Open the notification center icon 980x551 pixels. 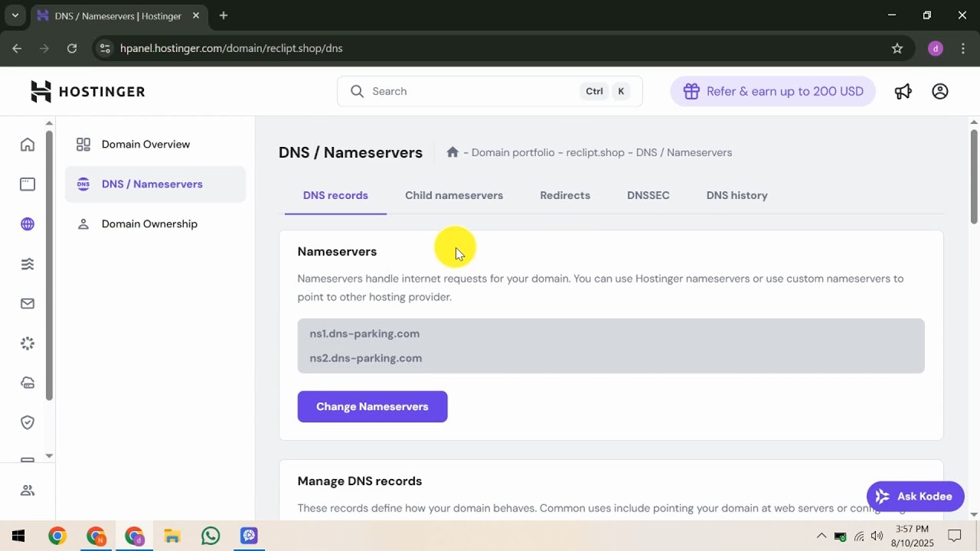tap(955, 536)
